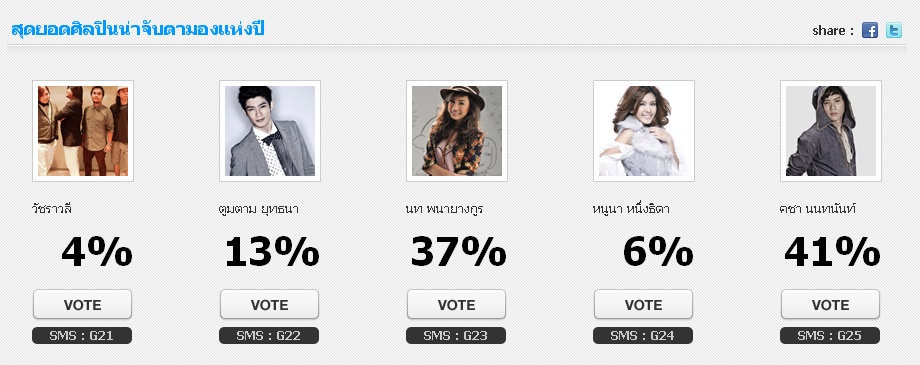Screen dimensions: 920x365
Task: Share this poll on Twitter
Action: pos(894,30)
